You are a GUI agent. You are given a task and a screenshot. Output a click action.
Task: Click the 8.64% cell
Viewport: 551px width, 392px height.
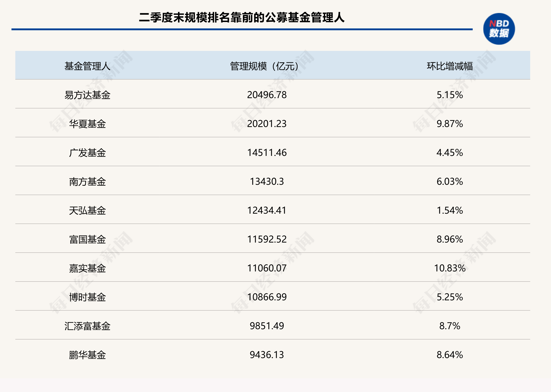point(450,355)
